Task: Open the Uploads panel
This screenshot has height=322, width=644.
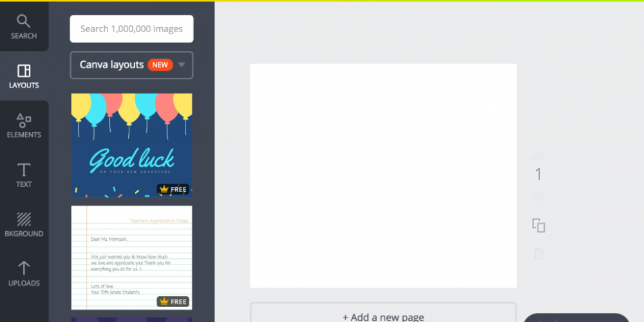Action: 24,274
